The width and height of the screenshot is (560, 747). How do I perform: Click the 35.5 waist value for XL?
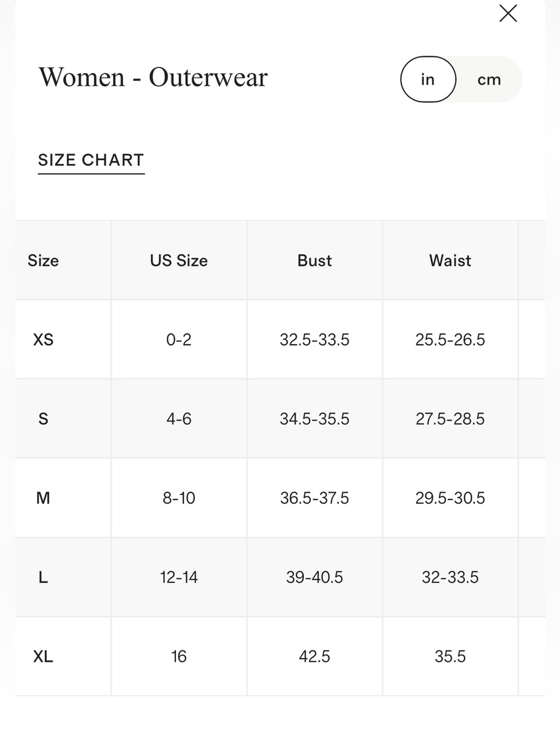(450, 656)
